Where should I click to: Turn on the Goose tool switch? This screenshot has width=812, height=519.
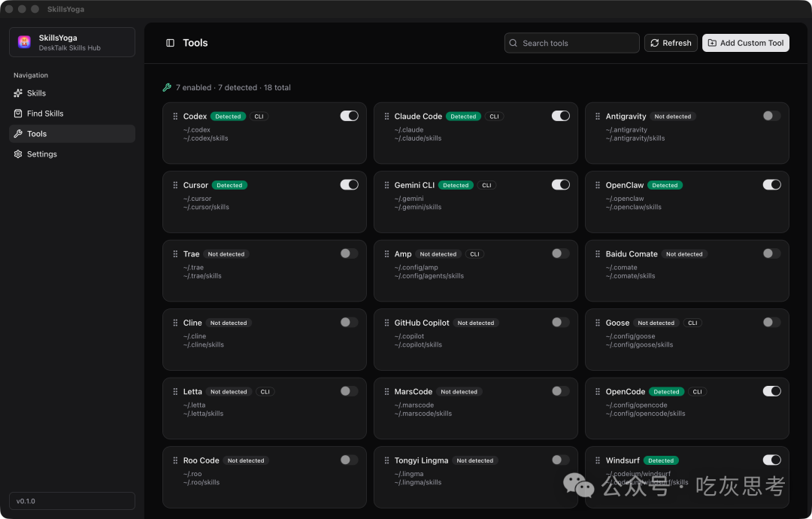[x=771, y=322]
